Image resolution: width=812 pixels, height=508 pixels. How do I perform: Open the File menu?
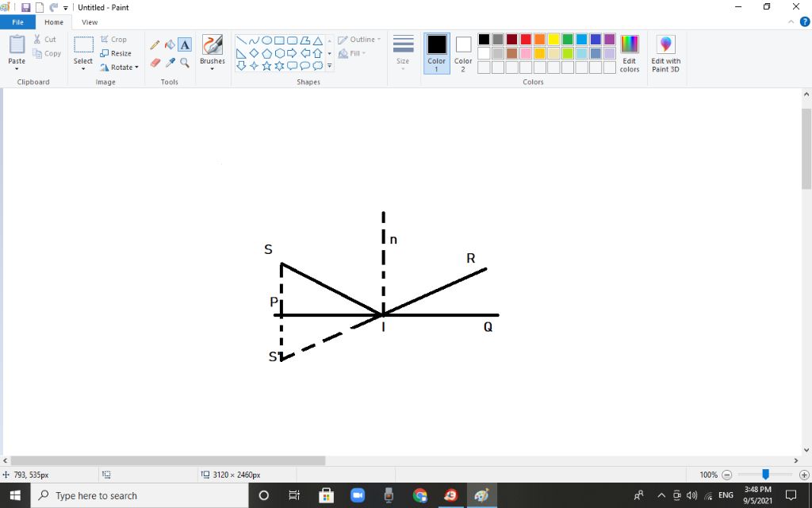(17, 22)
